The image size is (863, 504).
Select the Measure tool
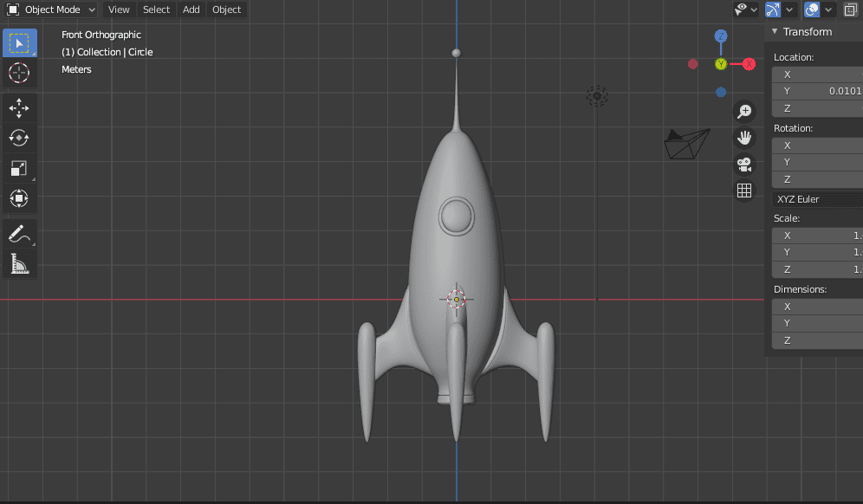coord(19,264)
